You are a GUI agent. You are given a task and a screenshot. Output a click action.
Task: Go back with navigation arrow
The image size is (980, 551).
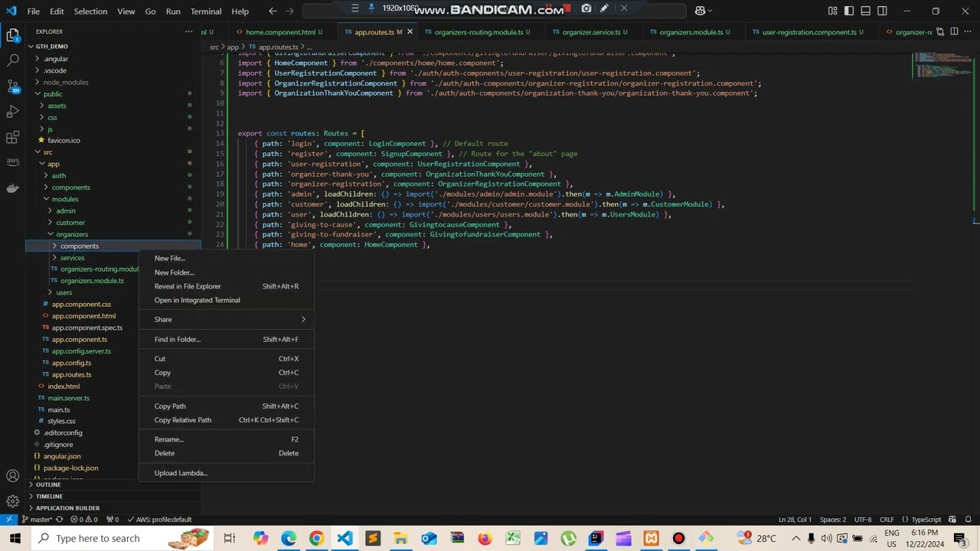coord(273,11)
